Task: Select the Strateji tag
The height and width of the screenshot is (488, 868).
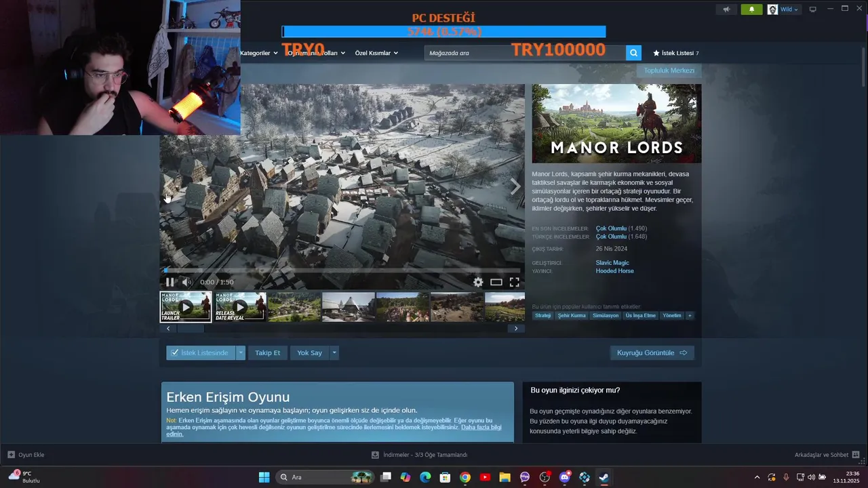Action: pyautogui.click(x=542, y=316)
